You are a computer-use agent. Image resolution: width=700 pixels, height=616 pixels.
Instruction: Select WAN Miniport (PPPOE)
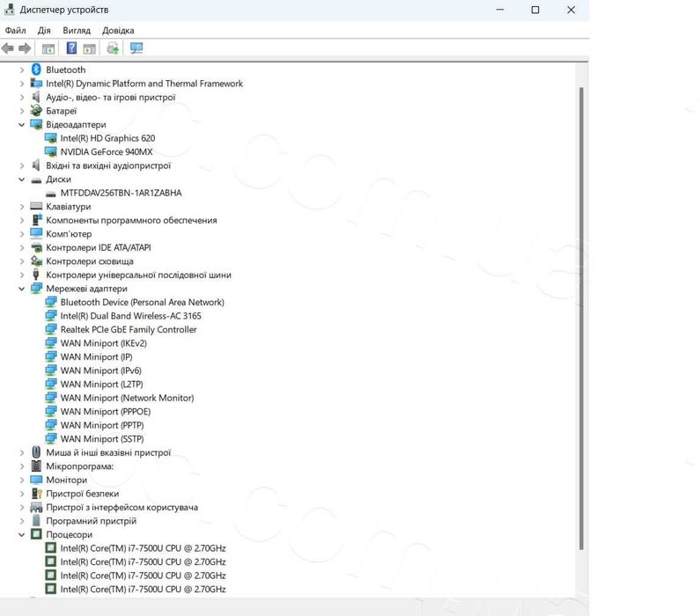[106, 411]
